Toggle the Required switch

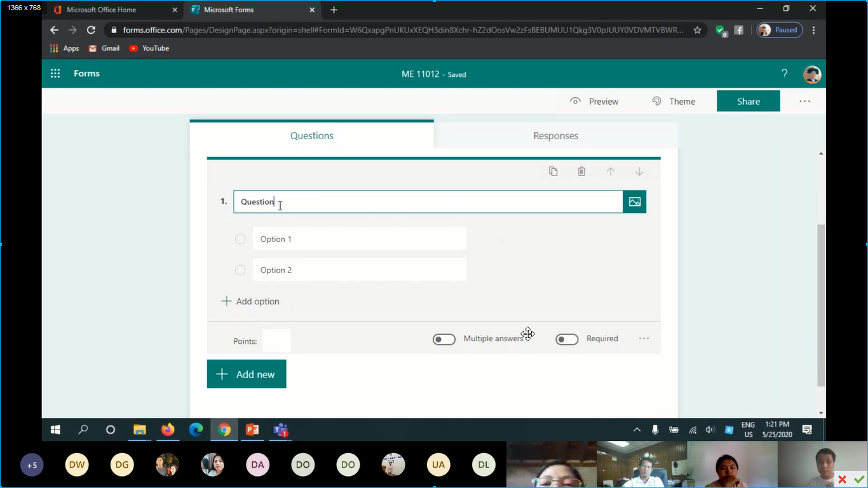(567, 339)
